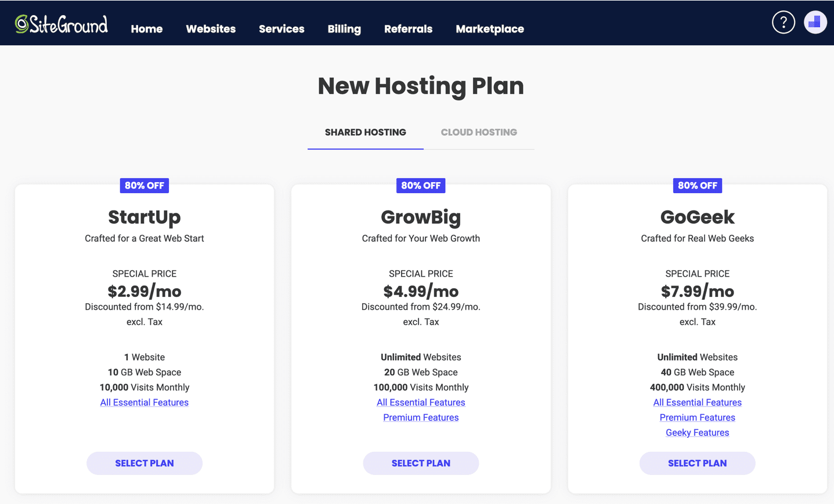The height and width of the screenshot is (504, 834).
Task: Click the $4.99/mo price
Action: click(421, 291)
